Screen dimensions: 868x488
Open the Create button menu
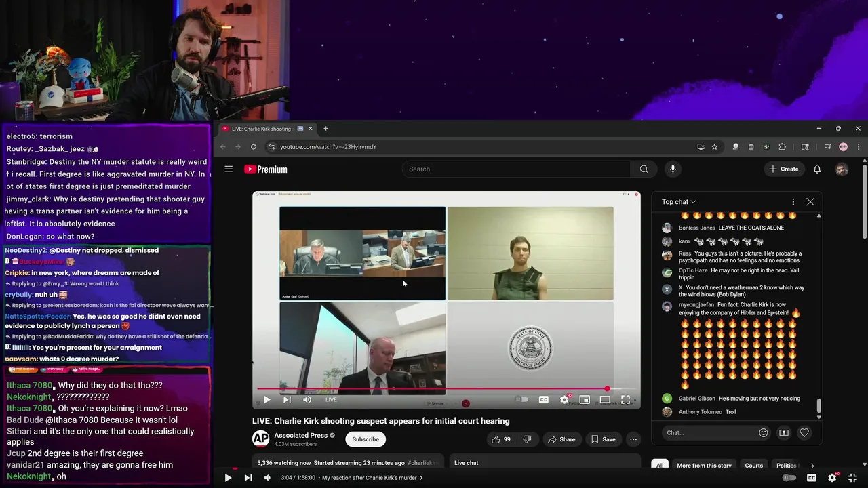(x=785, y=169)
